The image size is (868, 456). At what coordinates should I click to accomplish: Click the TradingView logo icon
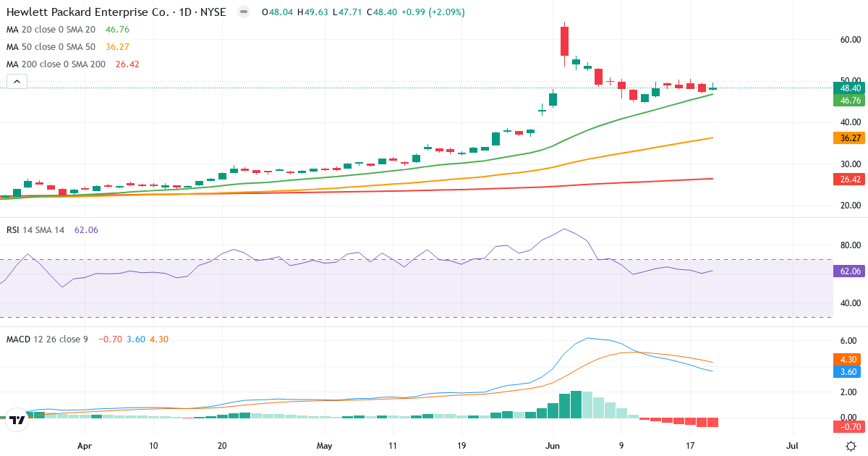click(17, 419)
